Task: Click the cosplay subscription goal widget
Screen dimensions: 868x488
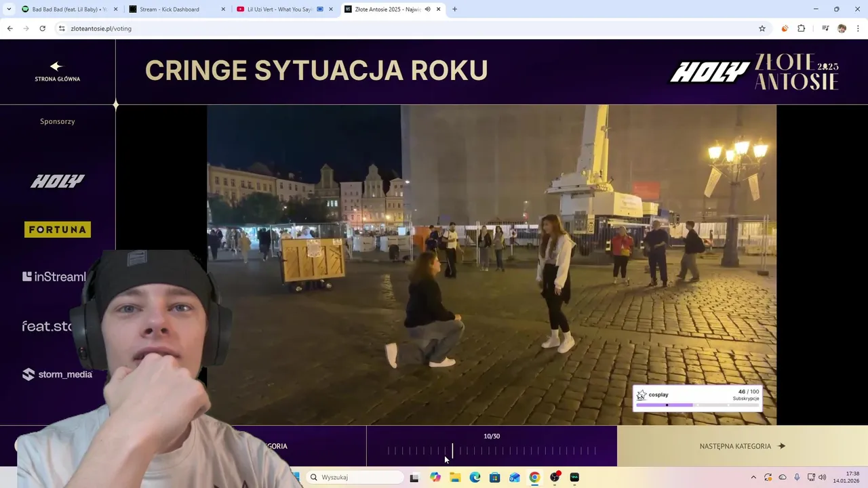Action: 698,399
